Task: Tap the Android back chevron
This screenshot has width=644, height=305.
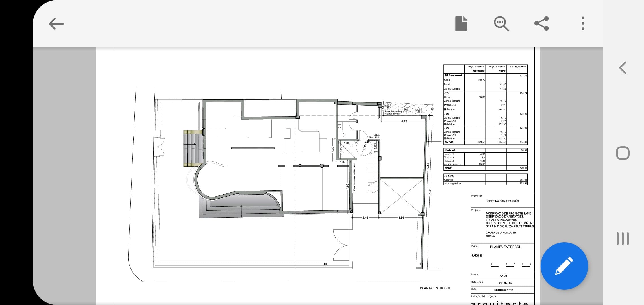Action: [623, 68]
